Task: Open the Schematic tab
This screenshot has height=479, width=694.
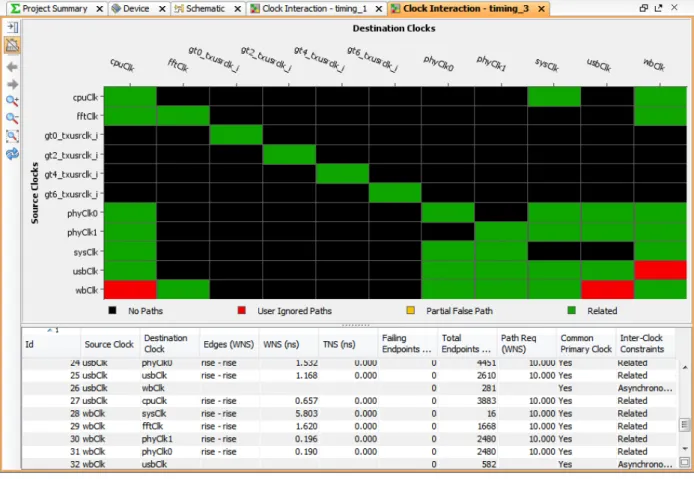Action: 205,8
